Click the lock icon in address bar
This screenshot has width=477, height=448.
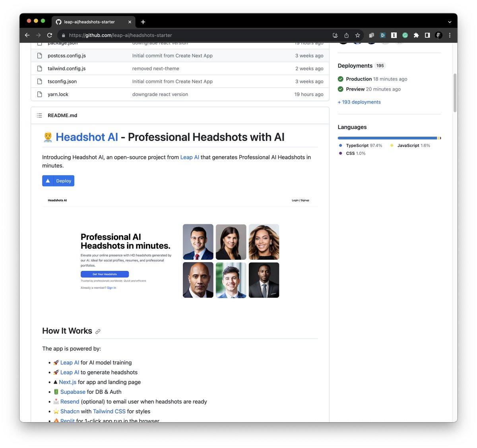point(64,35)
